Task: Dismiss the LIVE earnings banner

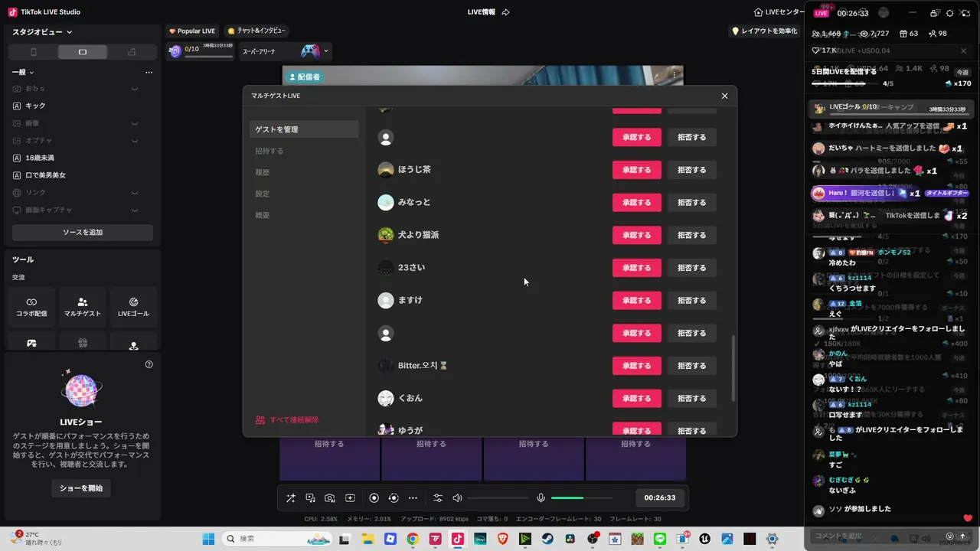Action: (x=963, y=51)
